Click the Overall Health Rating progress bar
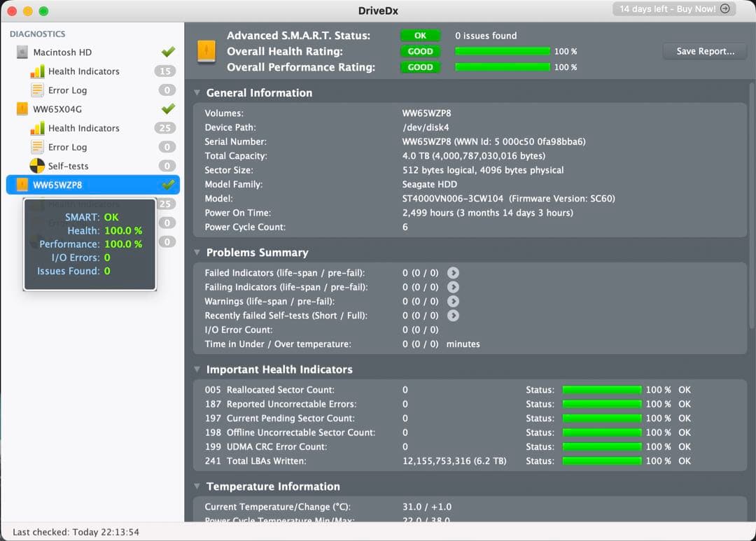The width and height of the screenshot is (756, 541). pyautogui.click(x=503, y=51)
